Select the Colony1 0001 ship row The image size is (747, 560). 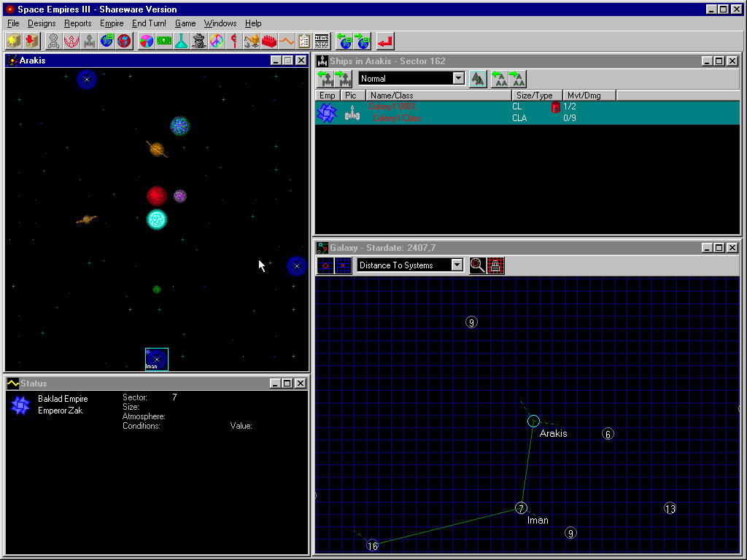tap(392, 106)
